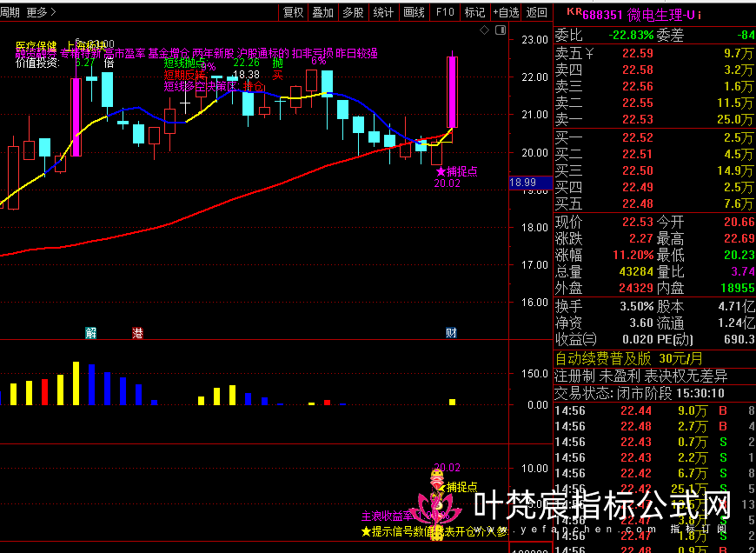The image size is (756, 553).
Task: Click the 14:56 tick row priced 22.48 with 2.7万
Action: click(x=654, y=427)
